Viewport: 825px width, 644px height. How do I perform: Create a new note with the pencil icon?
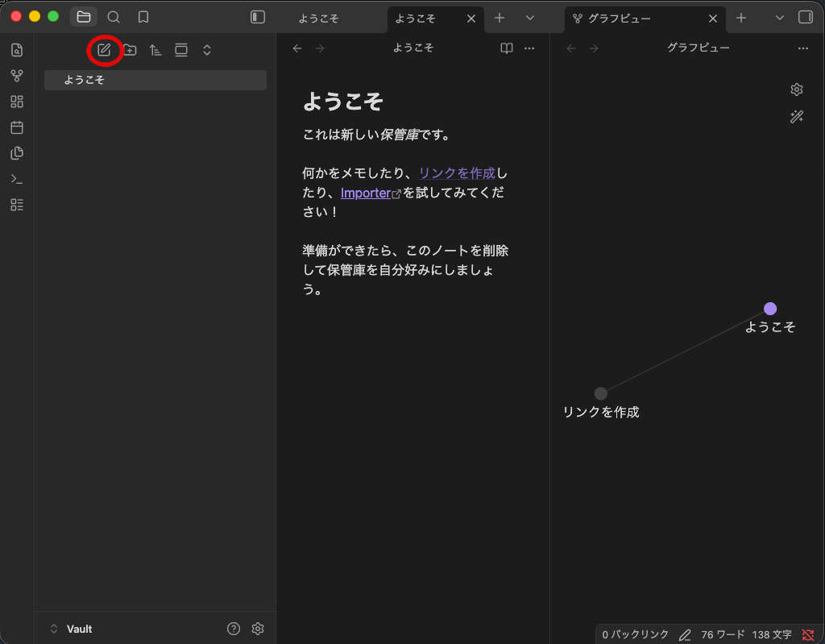[104, 50]
